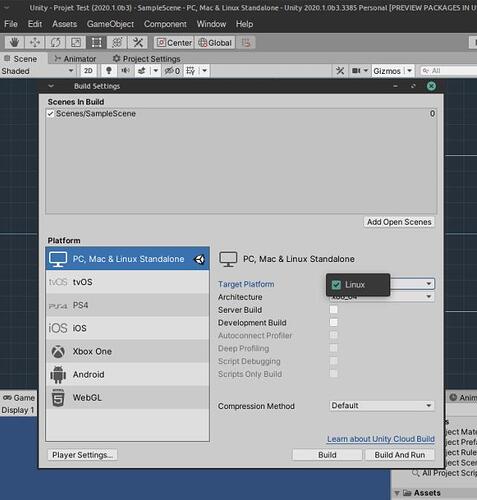Screen dimensions: 477x500
Task: Open Target Platform dropdown arrow
Action: (x=429, y=284)
